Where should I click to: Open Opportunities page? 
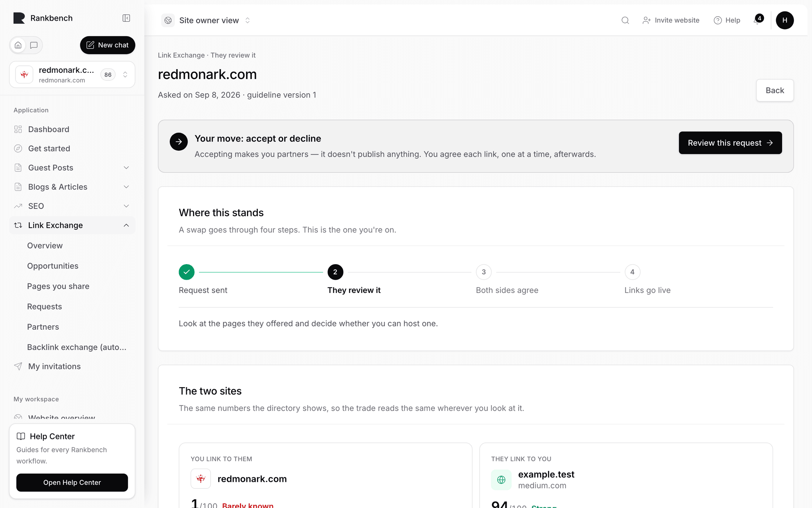[x=53, y=266]
